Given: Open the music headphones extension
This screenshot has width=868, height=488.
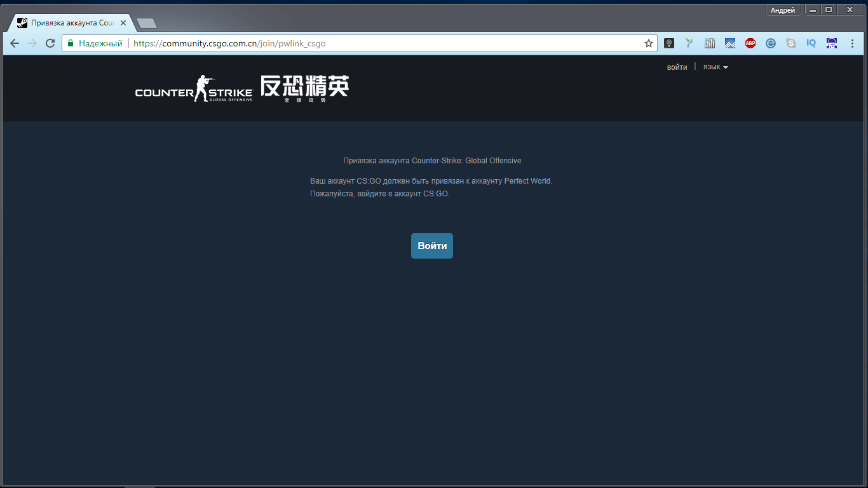Looking at the screenshot, I should tap(832, 43).
